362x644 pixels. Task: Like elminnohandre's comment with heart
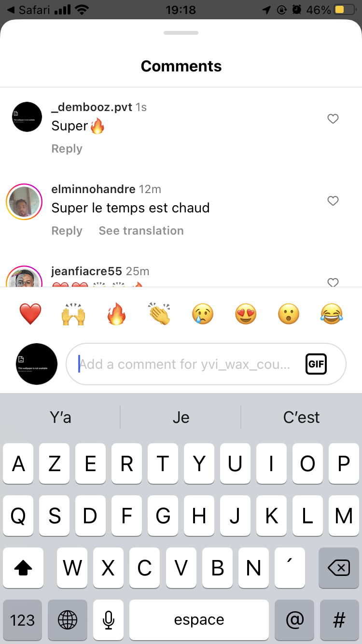click(333, 201)
